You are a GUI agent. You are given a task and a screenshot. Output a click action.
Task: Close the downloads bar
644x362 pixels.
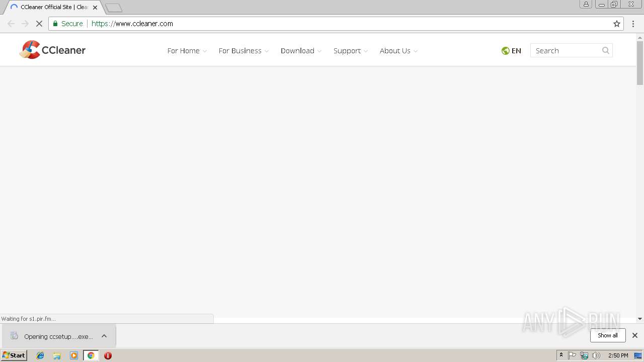click(635, 335)
